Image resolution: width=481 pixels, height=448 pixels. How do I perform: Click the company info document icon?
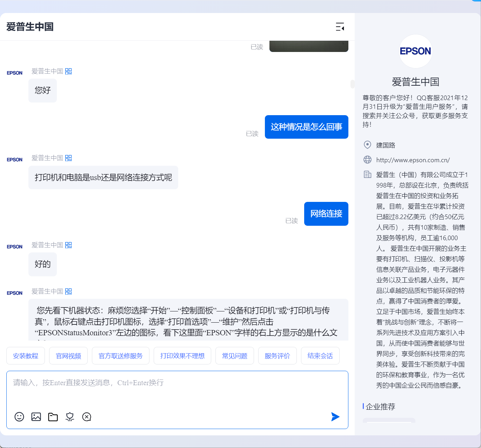367,174
